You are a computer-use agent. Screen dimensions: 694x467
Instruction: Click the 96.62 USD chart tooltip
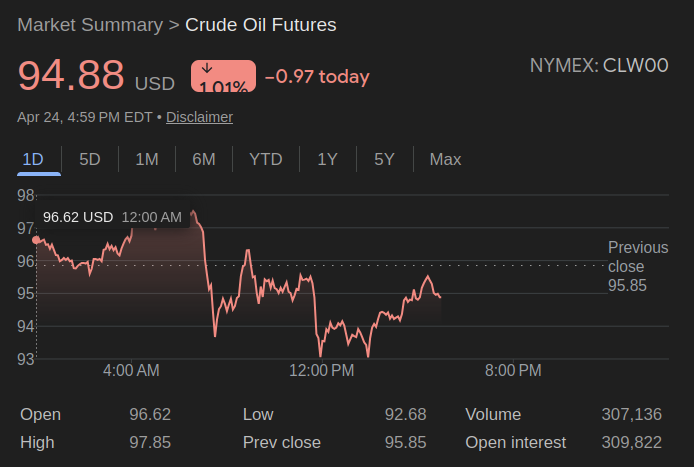click(x=112, y=217)
